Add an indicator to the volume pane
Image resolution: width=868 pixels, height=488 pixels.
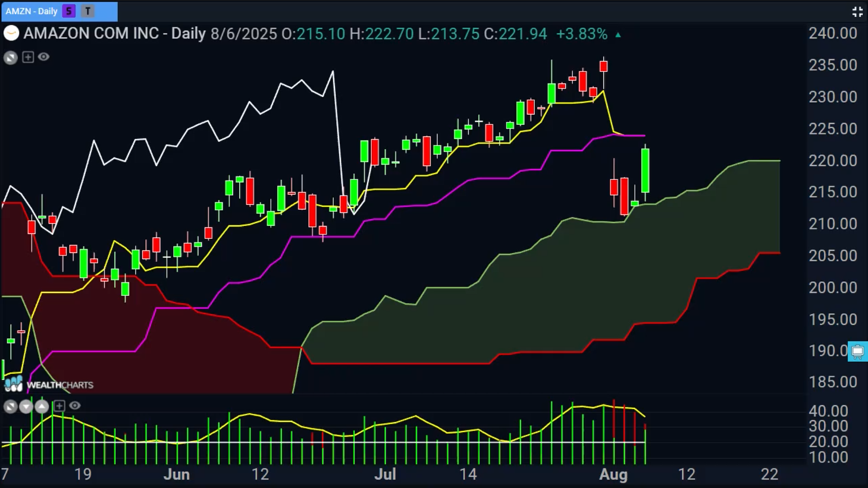(x=59, y=406)
